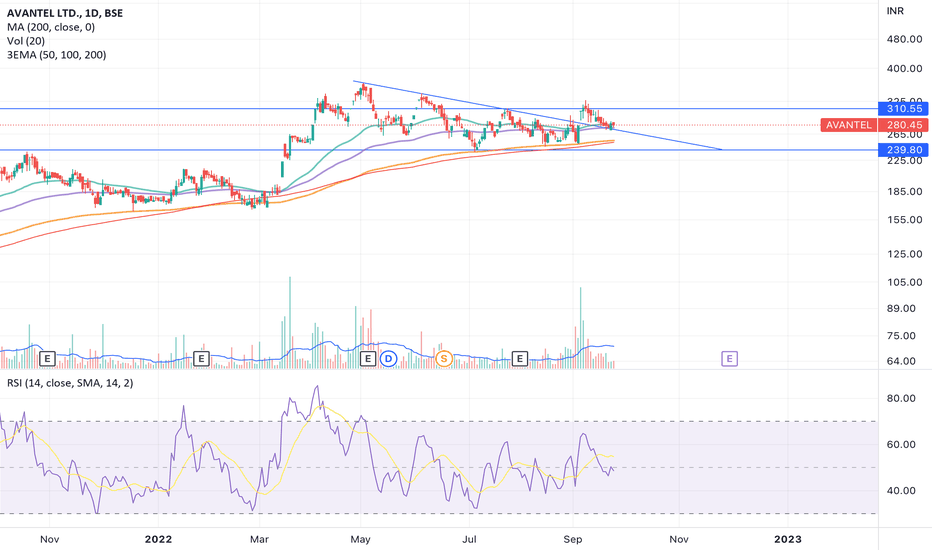
Task: Click the 64.00 price axis value
Action: click(x=901, y=361)
